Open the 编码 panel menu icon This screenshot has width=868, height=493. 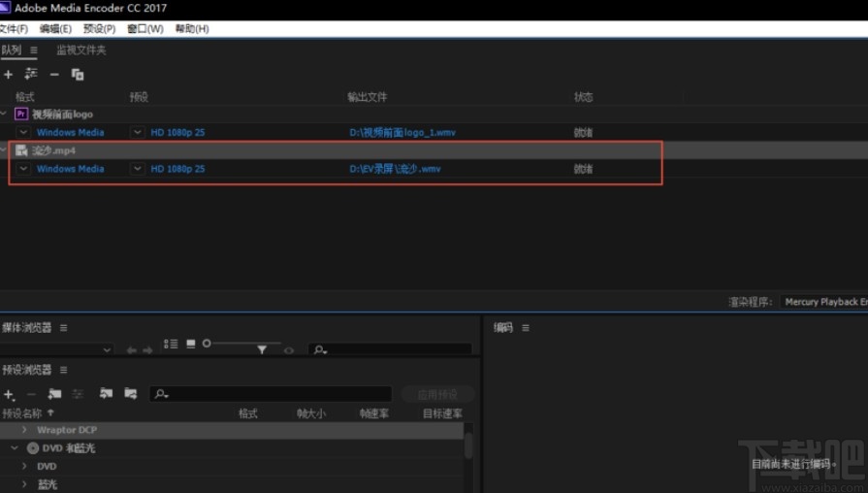point(526,328)
